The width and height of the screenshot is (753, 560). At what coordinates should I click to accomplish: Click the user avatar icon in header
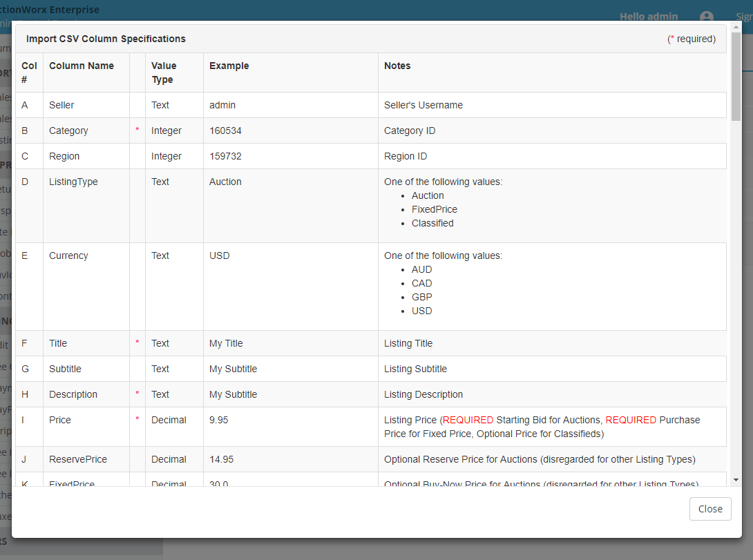[707, 17]
